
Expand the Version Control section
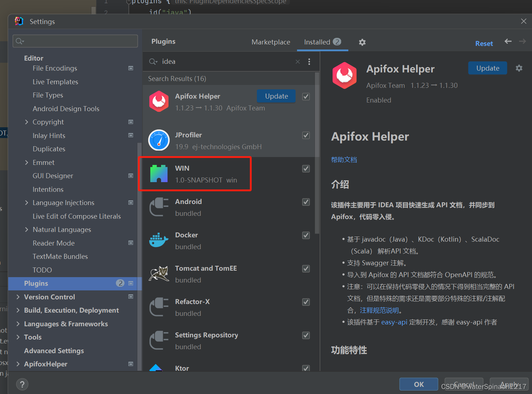click(x=18, y=297)
